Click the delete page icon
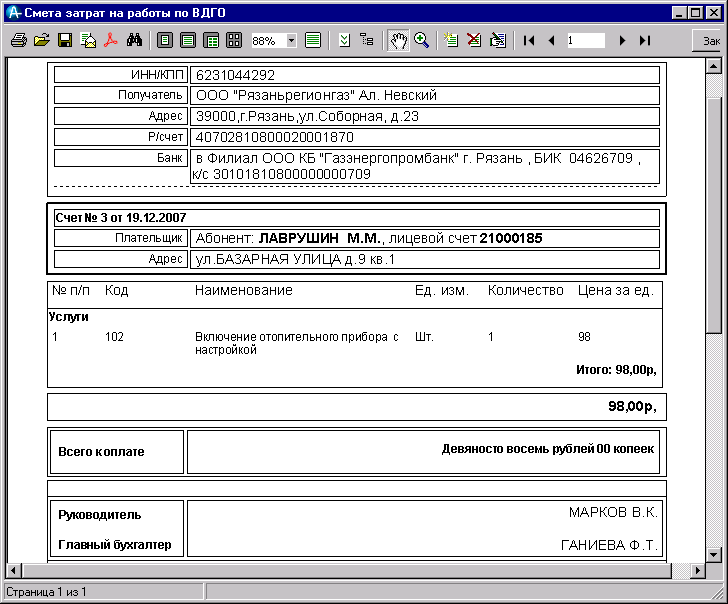The height and width of the screenshot is (604, 728). click(474, 41)
